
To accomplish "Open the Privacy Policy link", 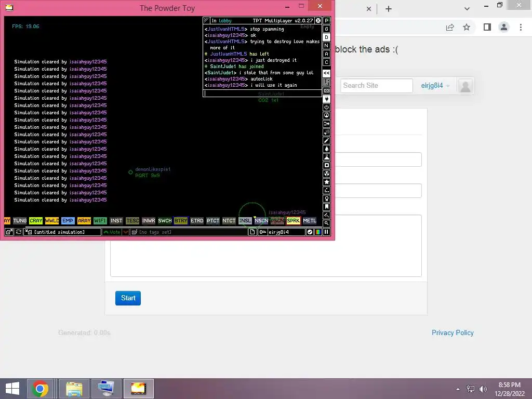I will (x=453, y=333).
